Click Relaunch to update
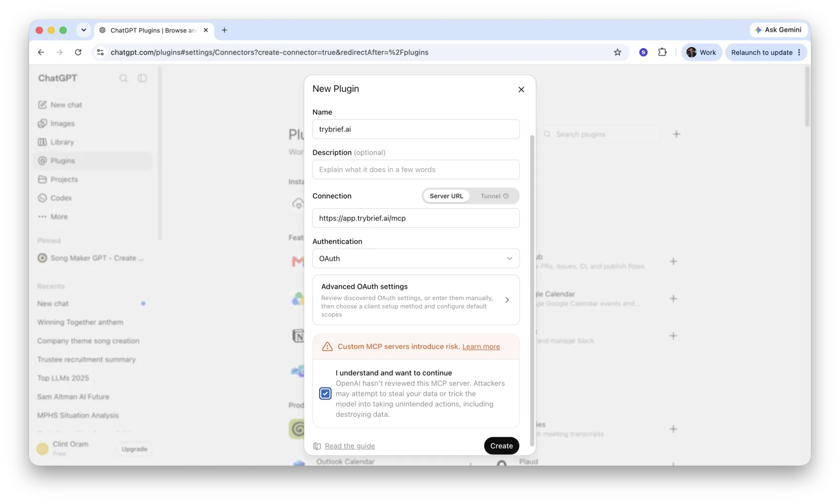 (762, 52)
